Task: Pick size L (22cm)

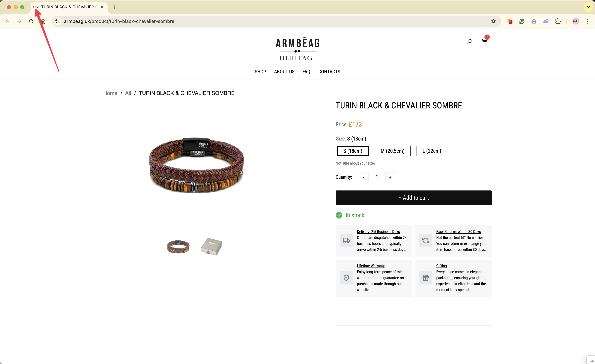Action: 432,151
